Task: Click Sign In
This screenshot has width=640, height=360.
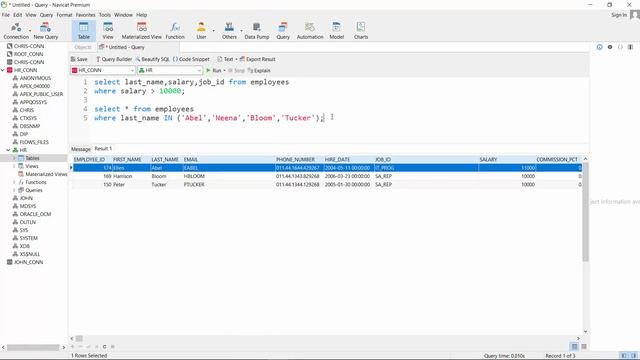Action: 619,15
